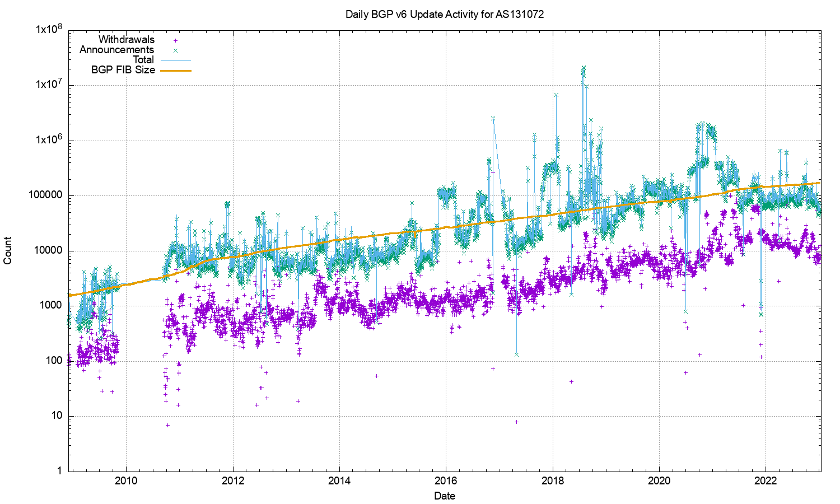The image size is (840, 504).
Task: Click the Count y-axis title
Action: pos(8,250)
